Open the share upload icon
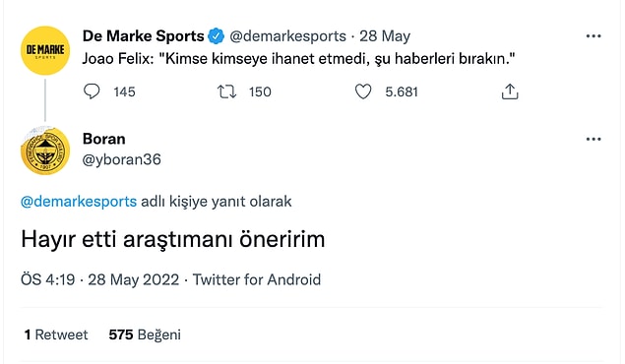 coord(510,91)
